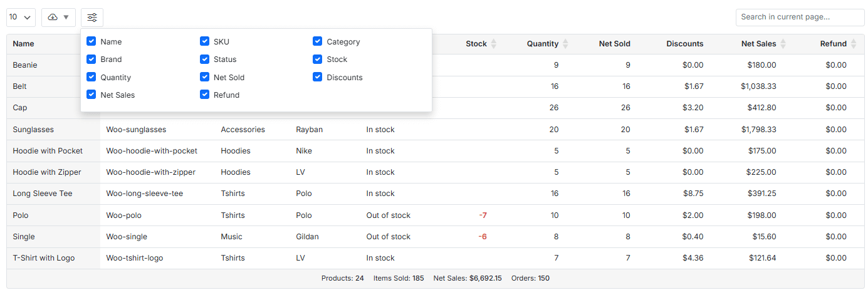This screenshot has height=290, width=868.
Task: Open the rows-per-page dropdown showing 10
Action: (21, 18)
